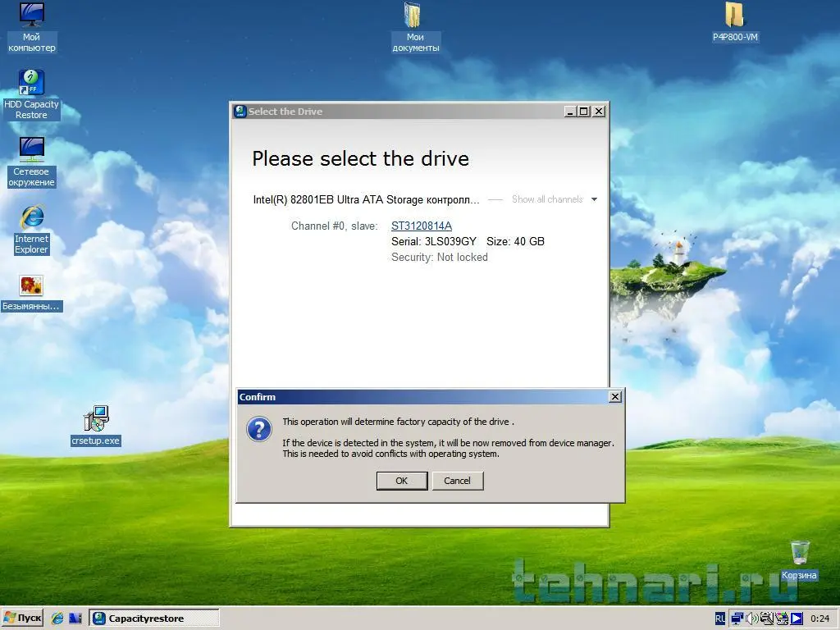
Task: Click the Capacityrestore taskbar button
Action: 153,619
